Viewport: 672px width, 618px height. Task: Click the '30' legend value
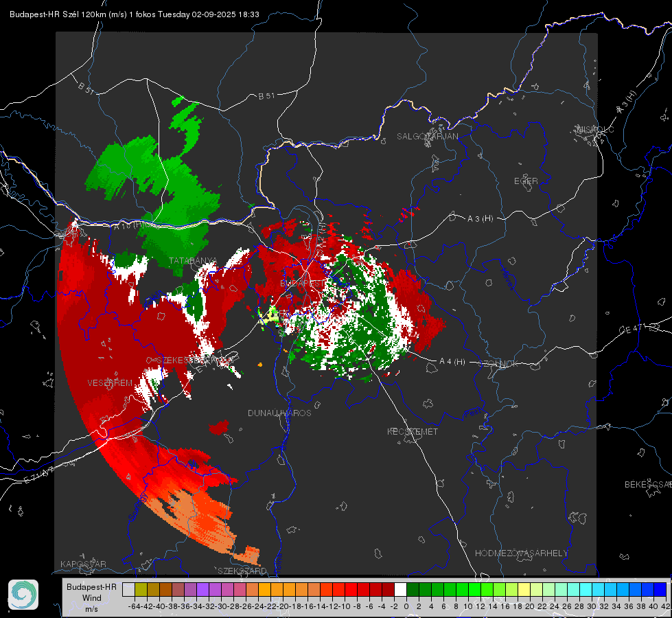coord(592,606)
